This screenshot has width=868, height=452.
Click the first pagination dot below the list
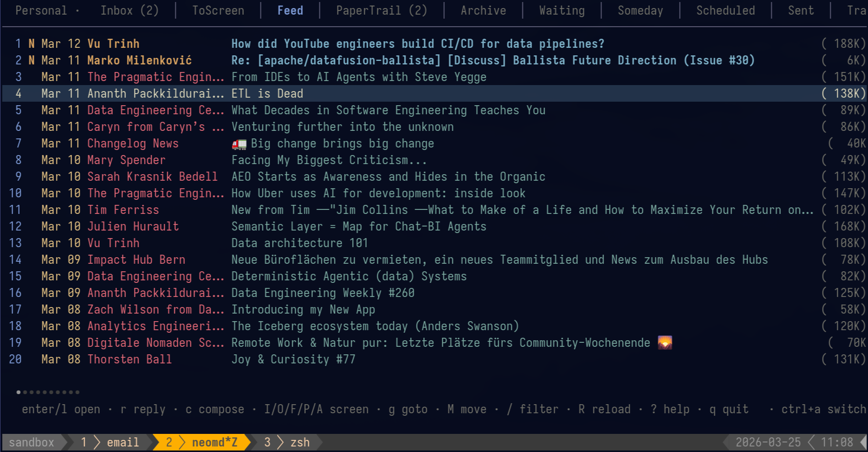(x=18, y=392)
